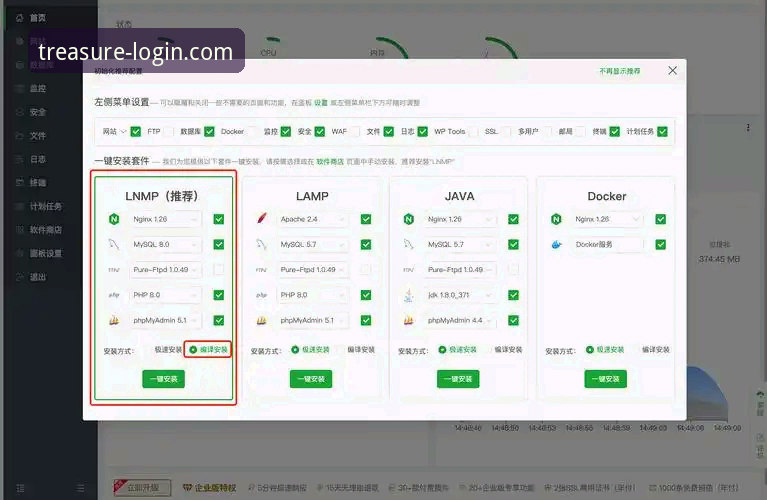Click 退出 in the left sidebar
Viewport: 767px width, 500px height.
38,277
